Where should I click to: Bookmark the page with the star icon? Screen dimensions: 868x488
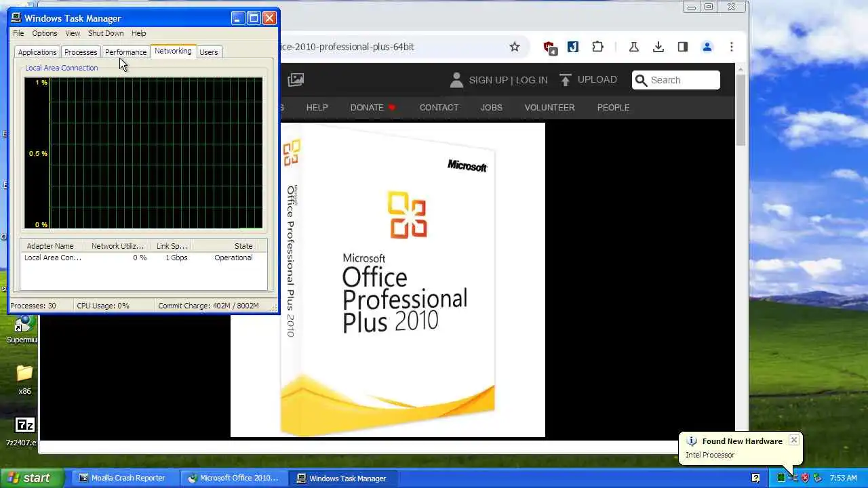pos(515,47)
